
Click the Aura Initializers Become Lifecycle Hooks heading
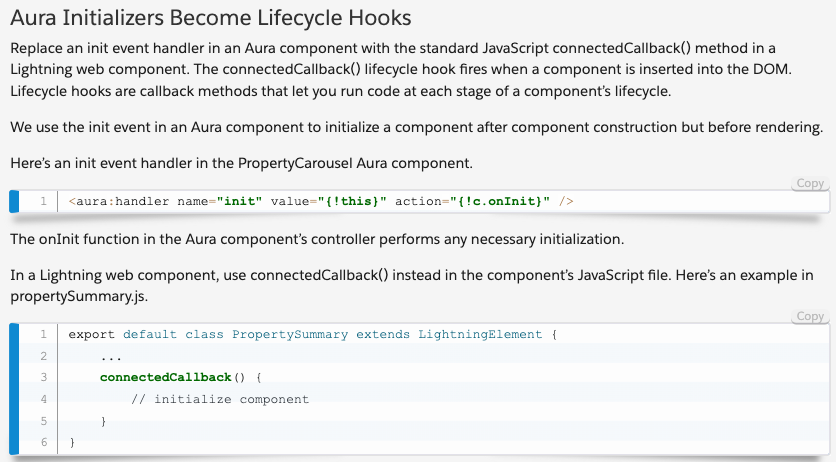click(211, 18)
